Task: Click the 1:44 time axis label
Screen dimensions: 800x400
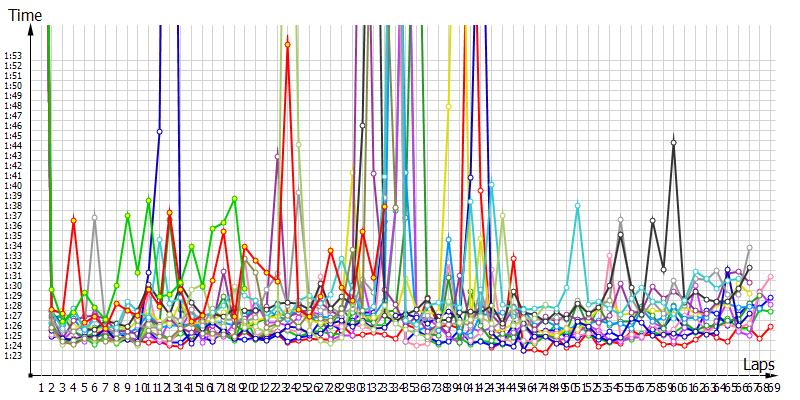Action: 13,145
